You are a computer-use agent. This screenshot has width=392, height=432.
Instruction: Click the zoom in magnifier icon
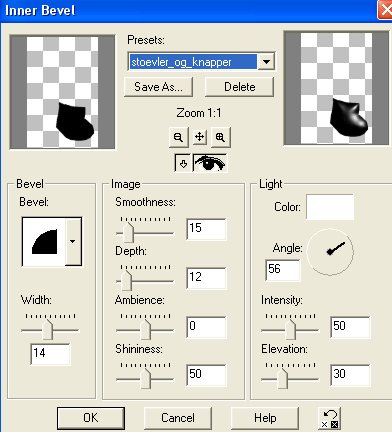[x=220, y=137]
